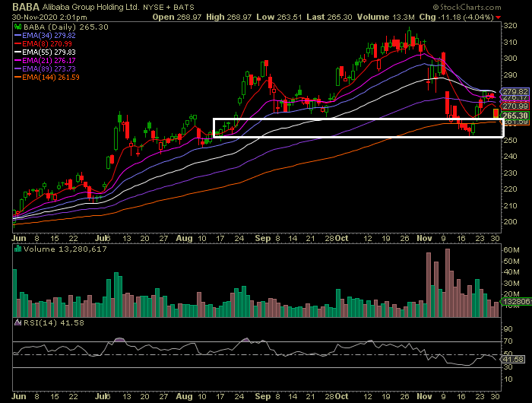Select the 'Alibaba Group Holding Ltd.' company name
532x403 pixels.
click(90, 7)
